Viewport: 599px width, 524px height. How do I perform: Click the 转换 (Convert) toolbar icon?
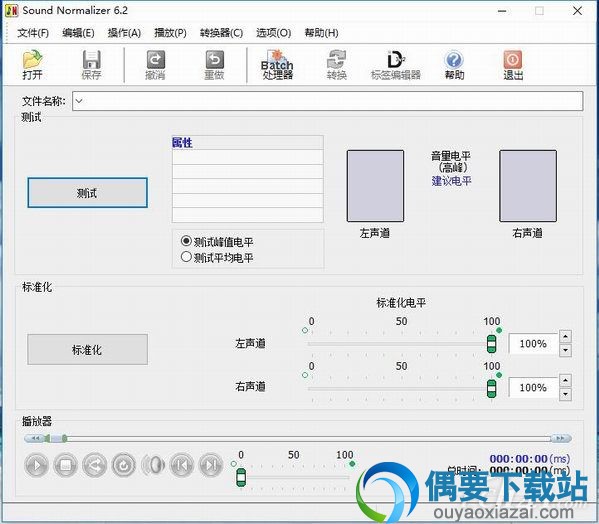(x=337, y=65)
